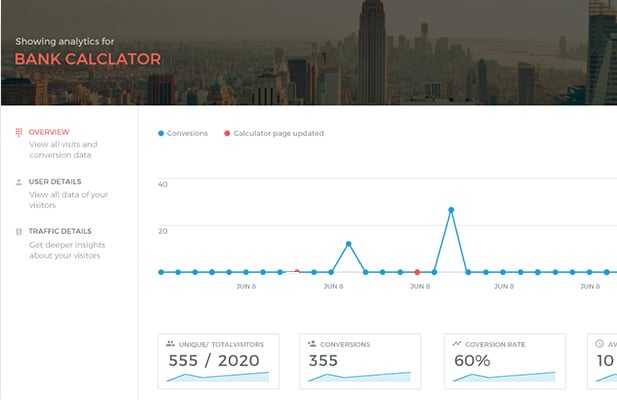Open the 555 / 2020 visitors card
The image size is (617, 400).
click(x=218, y=361)
